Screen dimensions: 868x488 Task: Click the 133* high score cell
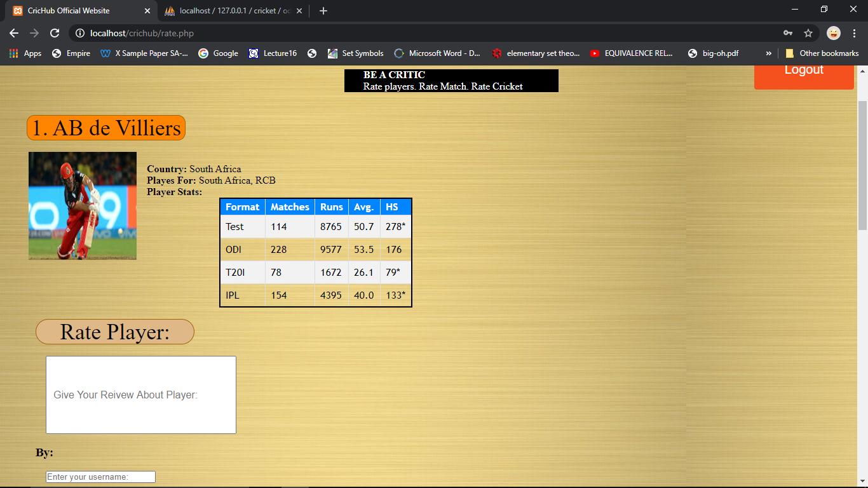pyautogui.click(x=396, y=295)
